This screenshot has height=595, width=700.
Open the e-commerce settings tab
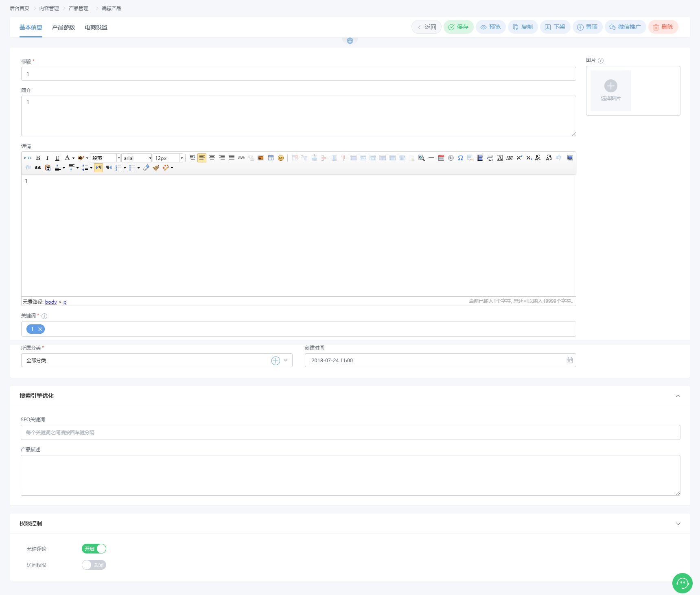tap(96, 27)
